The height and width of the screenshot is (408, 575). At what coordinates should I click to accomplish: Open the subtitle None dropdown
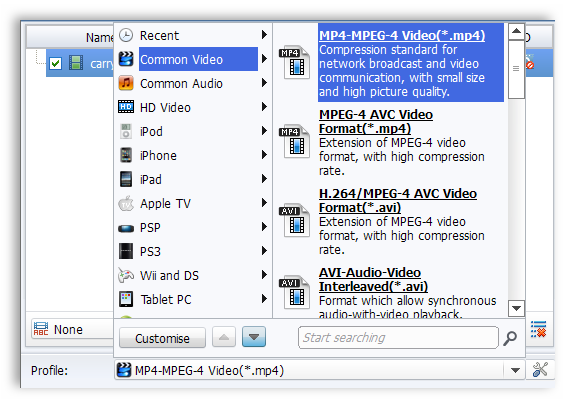[x=73, y=329]
